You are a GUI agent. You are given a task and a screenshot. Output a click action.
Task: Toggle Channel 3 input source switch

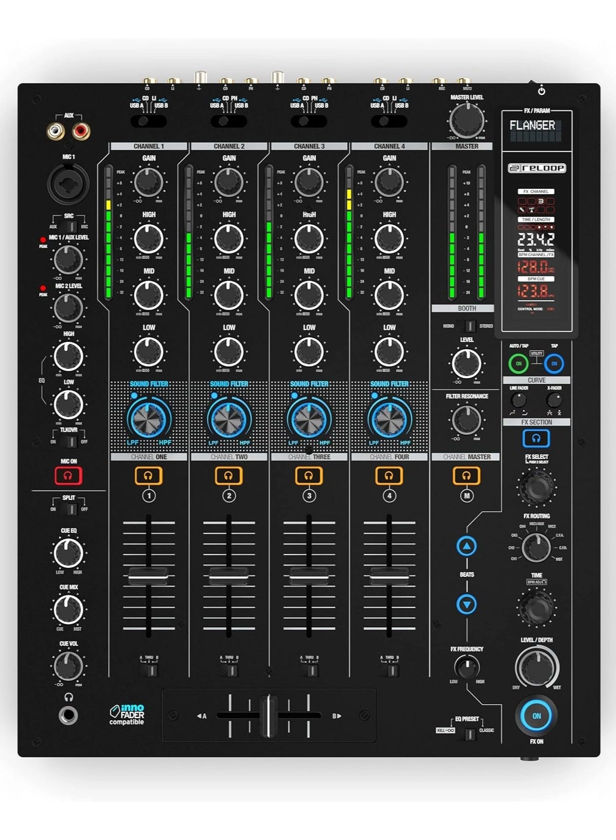(309, 121)
